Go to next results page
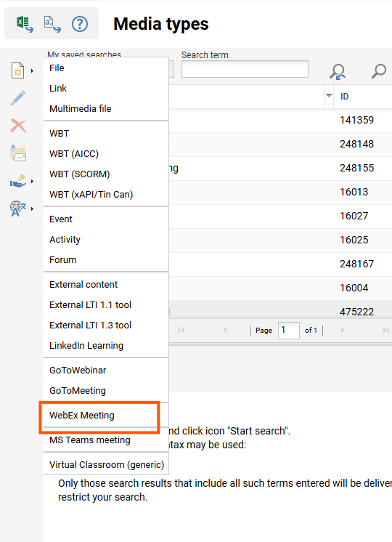The image size is (392, 542). [x=343, y=331]
